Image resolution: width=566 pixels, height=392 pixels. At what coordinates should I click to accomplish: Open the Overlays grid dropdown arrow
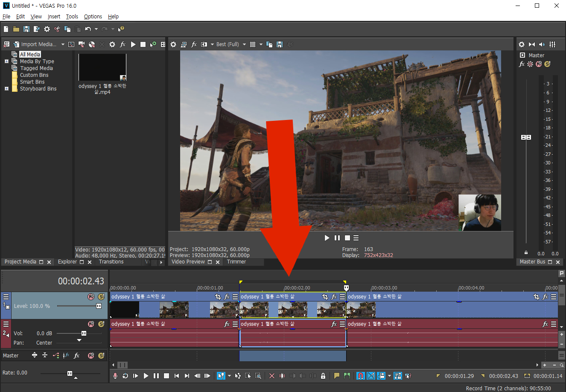tap(261, 44)
